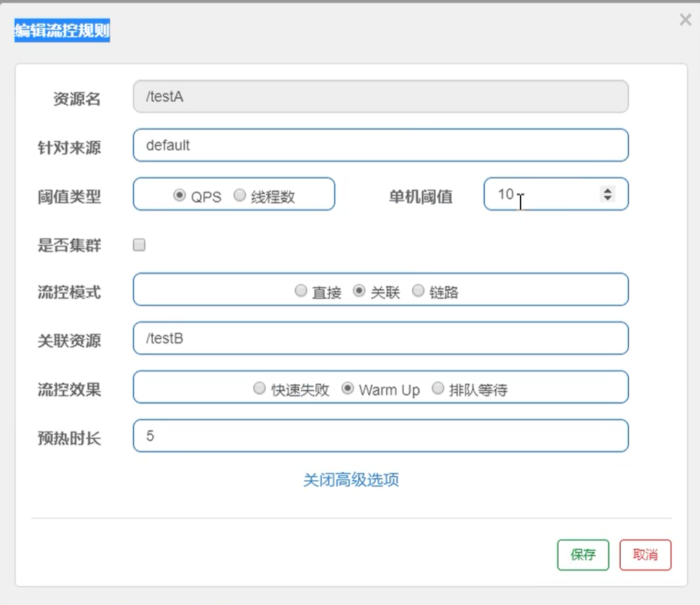Select the QPS threshold type radio

point(179,196)
